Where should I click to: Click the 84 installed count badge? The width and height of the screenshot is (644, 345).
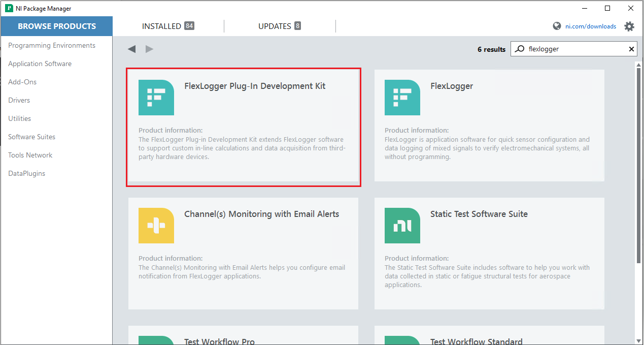[x=189, y=26]
